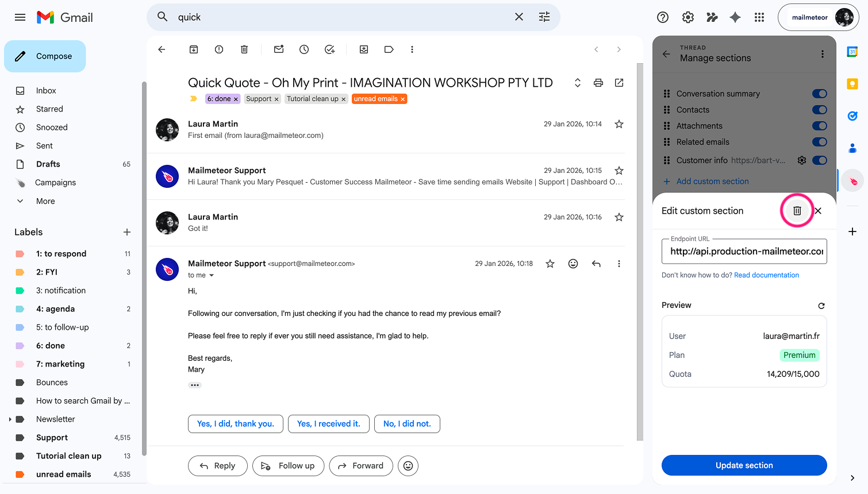
Task: Toggle Conversation summary section off
Action: point(819,94)
